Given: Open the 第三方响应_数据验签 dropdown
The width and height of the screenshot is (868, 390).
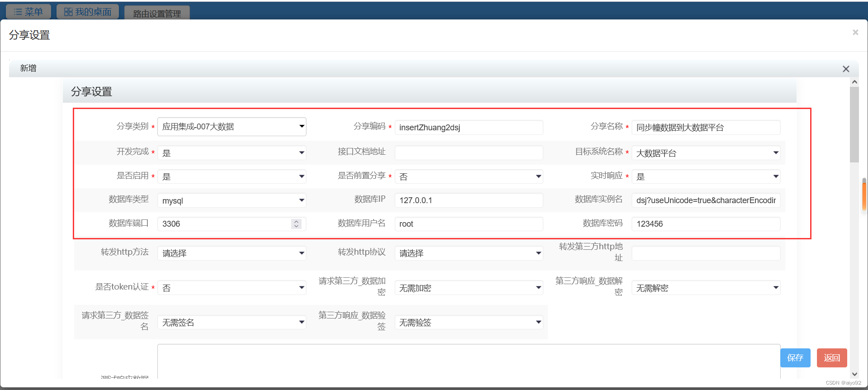Looking at the screenshot, I should [x=469, y=322].
